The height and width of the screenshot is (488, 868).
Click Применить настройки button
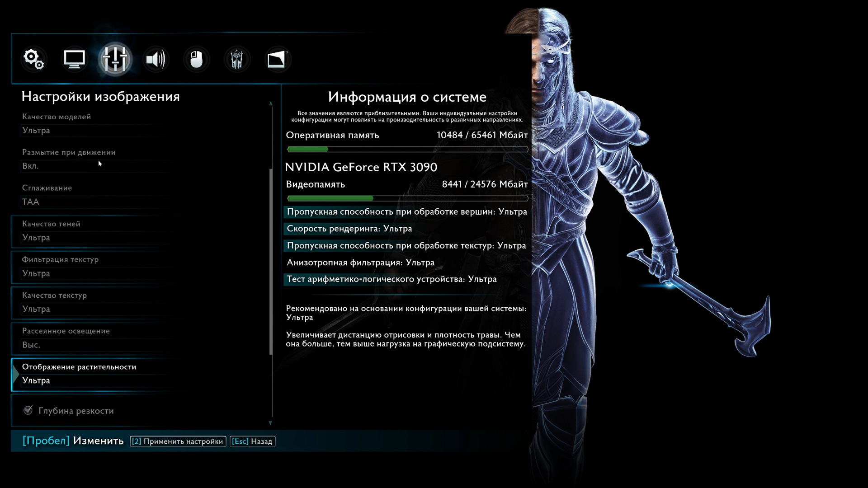178,441
